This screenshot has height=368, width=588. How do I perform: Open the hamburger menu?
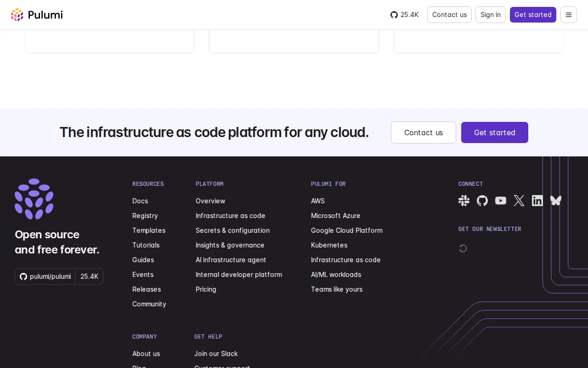pyautogui.click(x=569, y=15)
